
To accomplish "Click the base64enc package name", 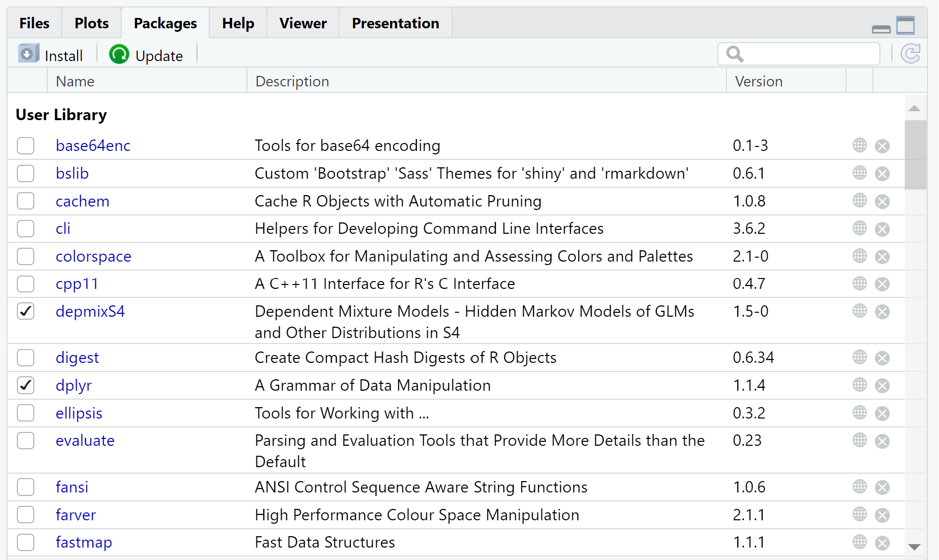I will [x=93, y=145].
